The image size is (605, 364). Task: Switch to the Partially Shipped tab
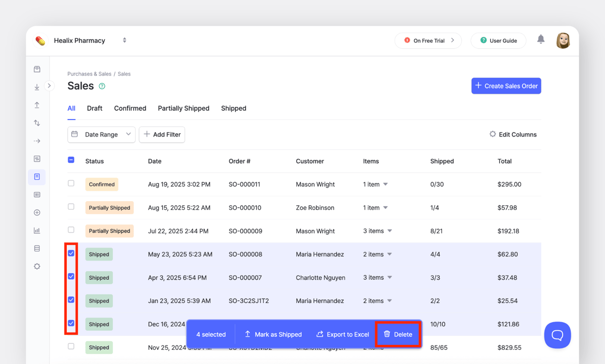(x=184, y=108)
